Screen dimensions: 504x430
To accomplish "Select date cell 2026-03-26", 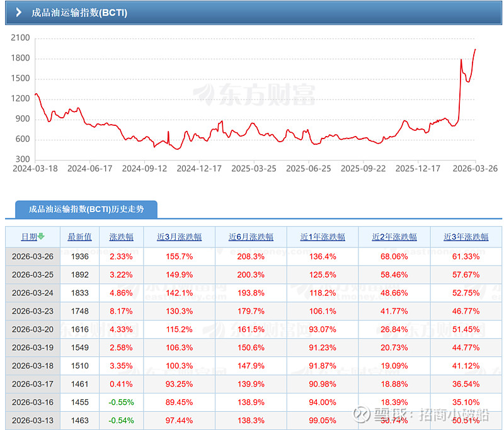I will tap(33, 257).
